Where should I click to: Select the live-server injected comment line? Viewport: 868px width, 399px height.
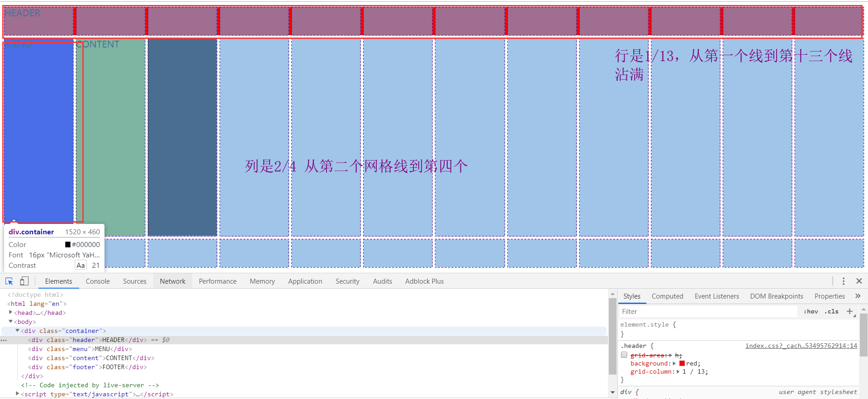coord(90,385)
